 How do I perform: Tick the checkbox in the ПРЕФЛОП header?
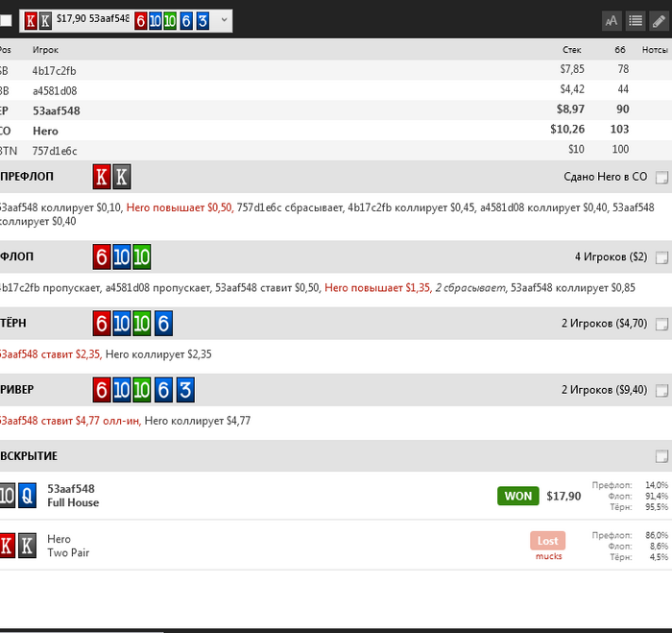(x=661, y=177)
